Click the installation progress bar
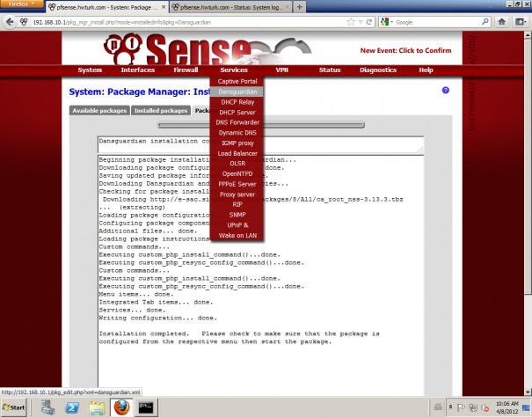The width and height of the screenshot is (532, 418). (261, 125)
